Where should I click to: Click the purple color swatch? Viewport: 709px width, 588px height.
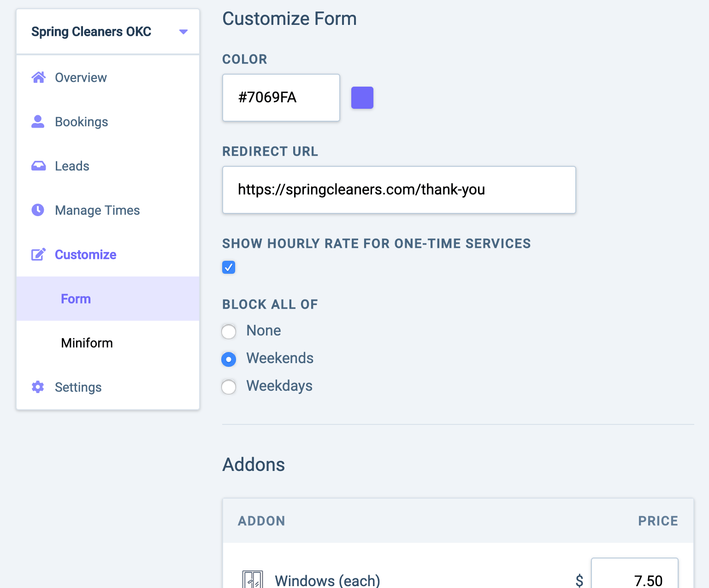362,98
